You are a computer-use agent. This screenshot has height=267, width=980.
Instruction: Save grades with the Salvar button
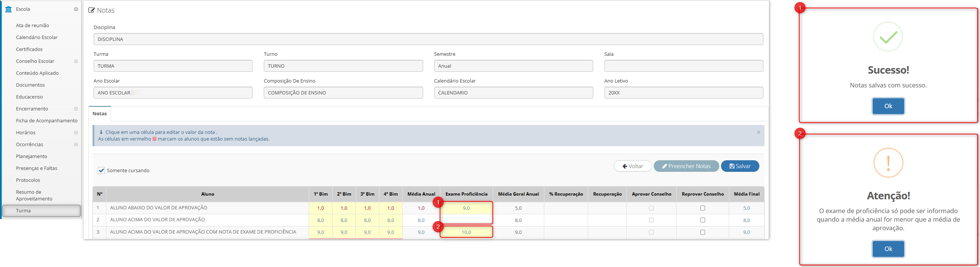[x=740, y=166]
